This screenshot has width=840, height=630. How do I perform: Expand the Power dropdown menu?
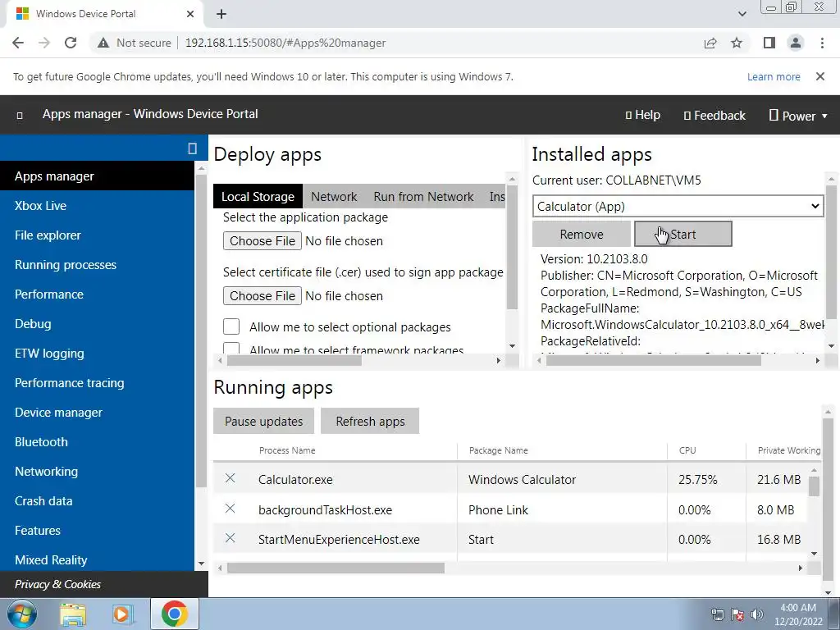point(798,116)
